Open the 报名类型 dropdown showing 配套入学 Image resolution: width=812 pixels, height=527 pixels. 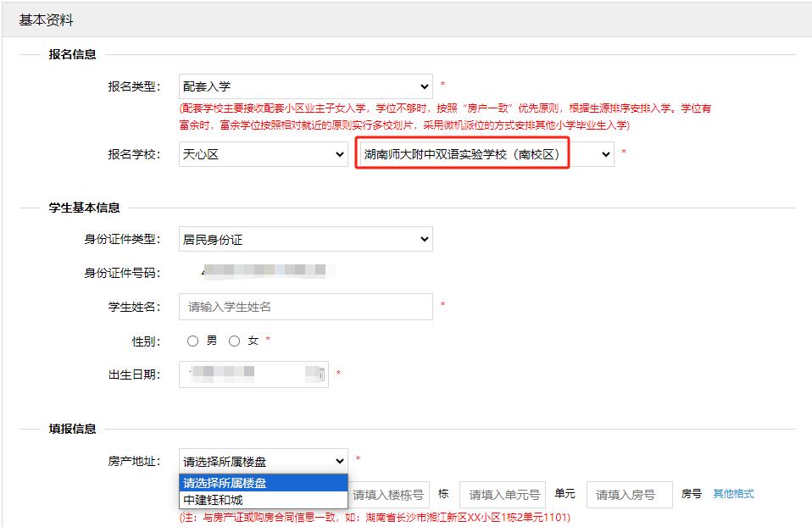[x=305, y=86]
